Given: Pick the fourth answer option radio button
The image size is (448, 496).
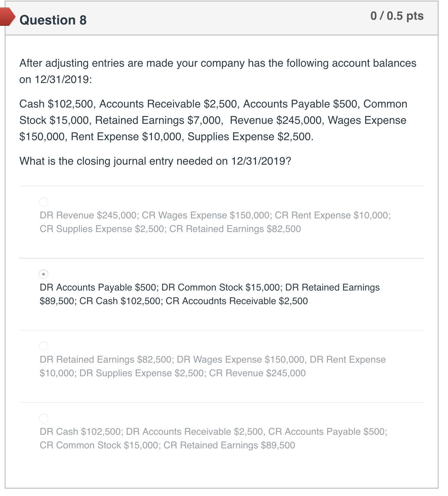Looking at the screenshot, I should point(44,418).
